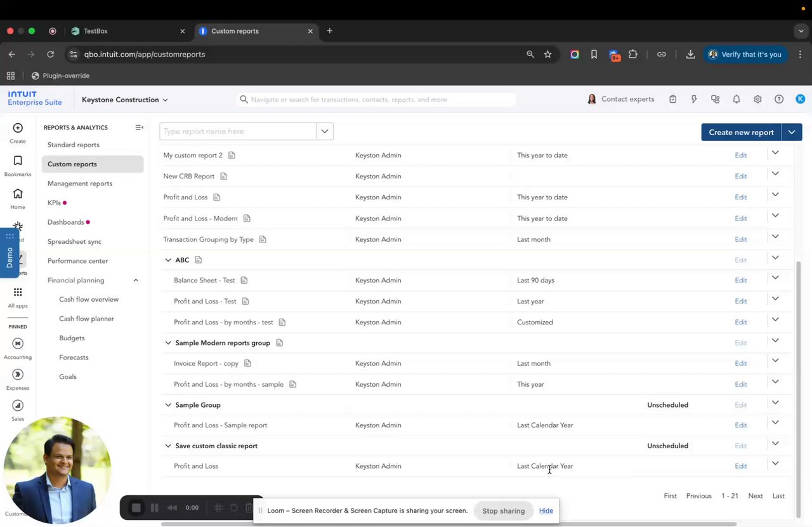Go to Last page of reports
The width and height of the screenshot is (812, 527).
(x=778, y=496)
